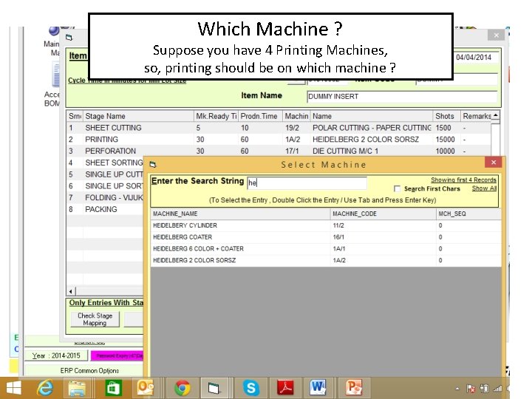Click the Remarks column header
Screen dimensions: 532x399
(x=476, y=117)
